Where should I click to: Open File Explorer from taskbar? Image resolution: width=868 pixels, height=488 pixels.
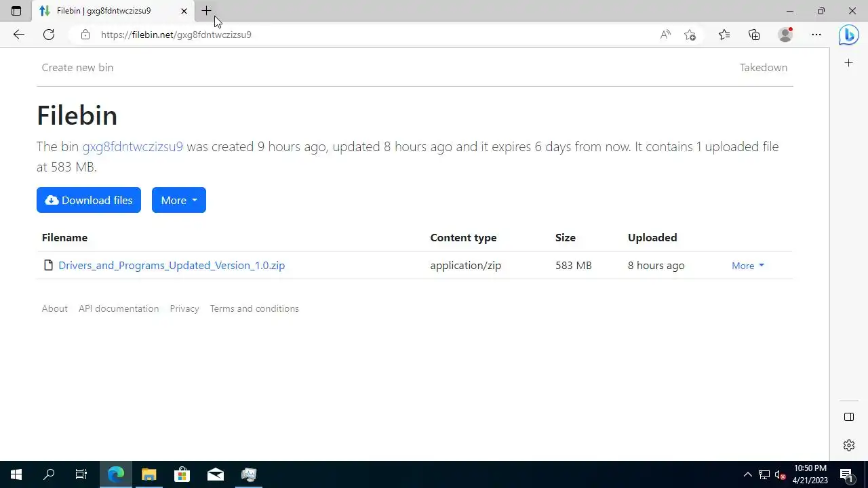[x=149, y=474]
